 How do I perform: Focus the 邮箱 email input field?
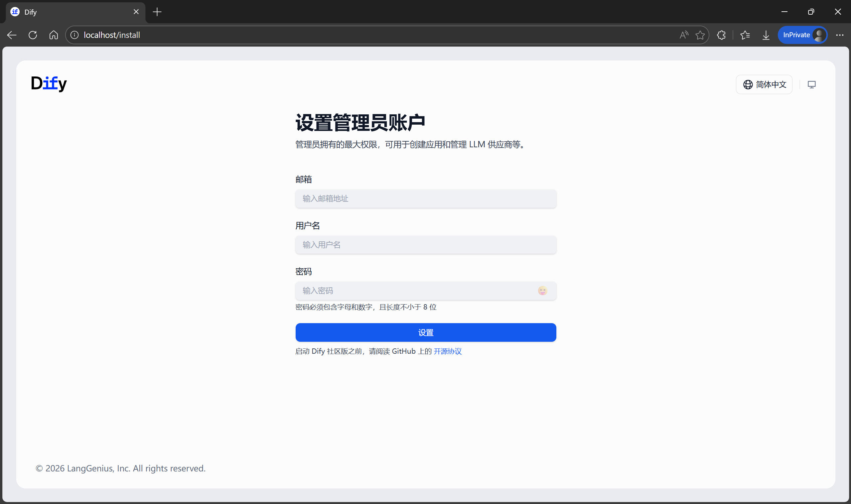[425, 198]
